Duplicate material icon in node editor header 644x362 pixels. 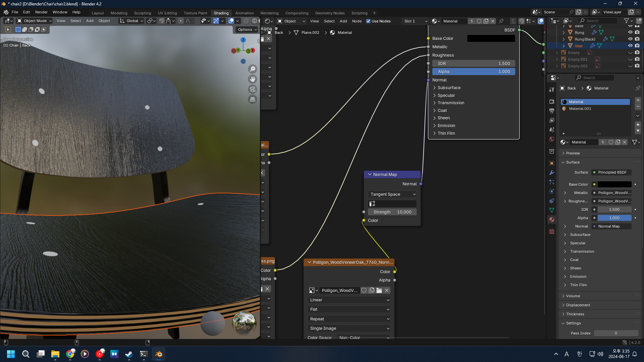click(x=486, y=21)
